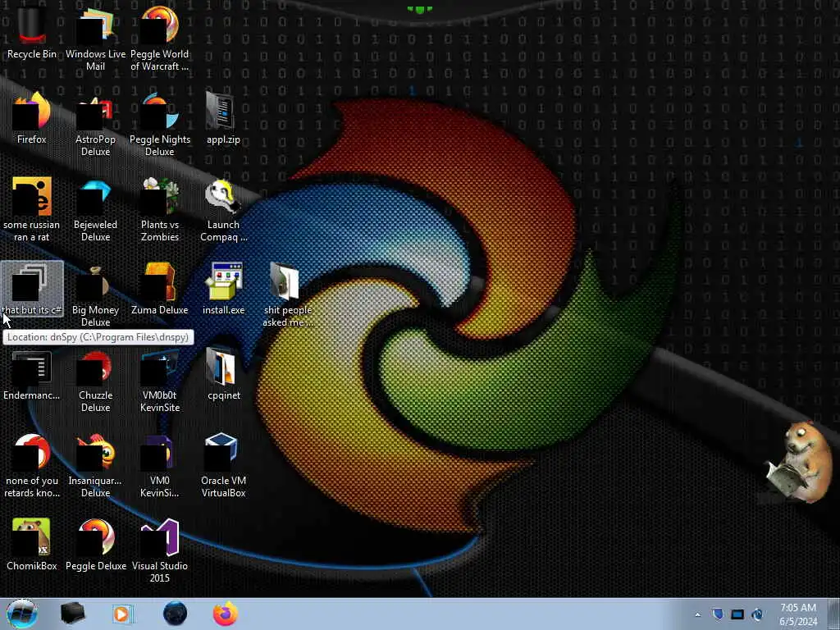The width and height of the screenshot is (840, 630).
Task: Select the Insaniquarium Deluxe shortcut
Action: [95, 464]
